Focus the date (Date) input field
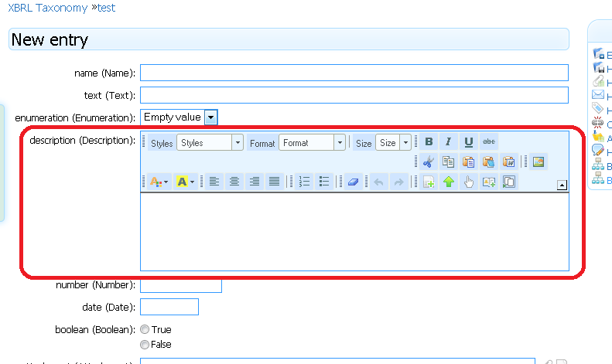Image resolution: width=612 pixels, height=364 pixels. coord(169,307)
